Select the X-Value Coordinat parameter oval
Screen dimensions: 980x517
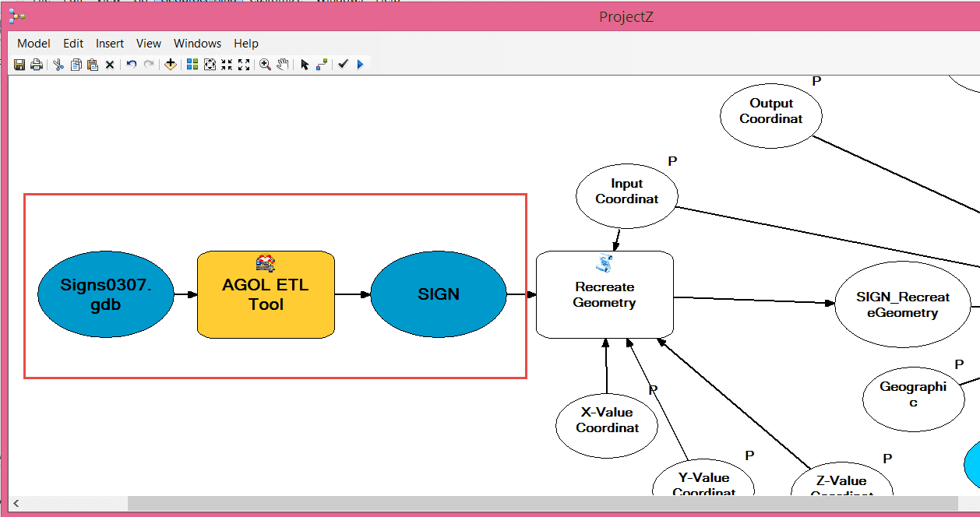607,426
